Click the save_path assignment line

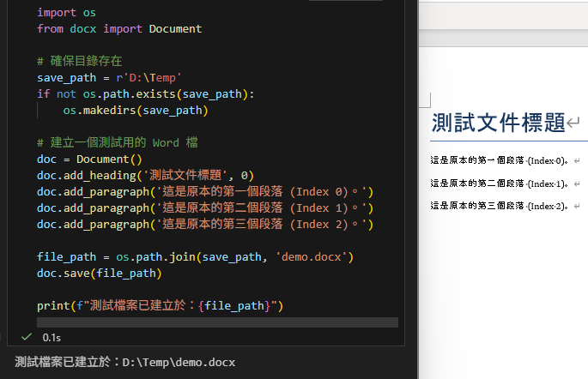pyautogui.click(x=109, y=77)
